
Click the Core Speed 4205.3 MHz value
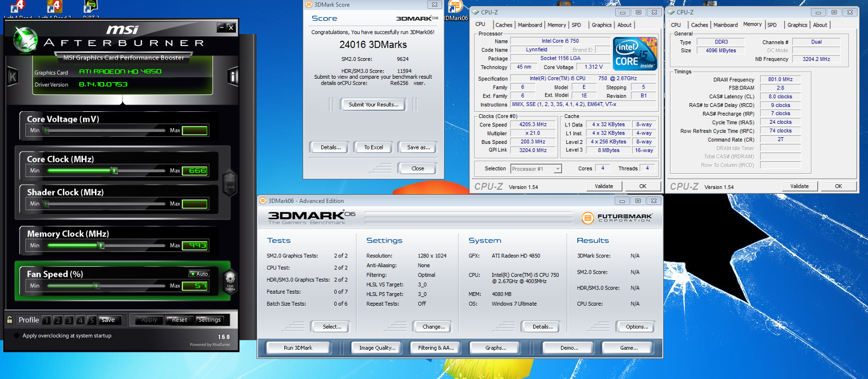(533, 124)
